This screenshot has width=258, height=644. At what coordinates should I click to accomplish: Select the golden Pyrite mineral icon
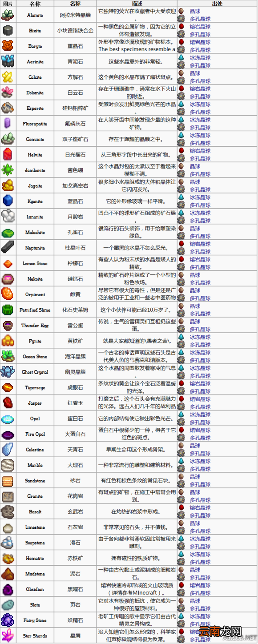(x=8, y=341)
